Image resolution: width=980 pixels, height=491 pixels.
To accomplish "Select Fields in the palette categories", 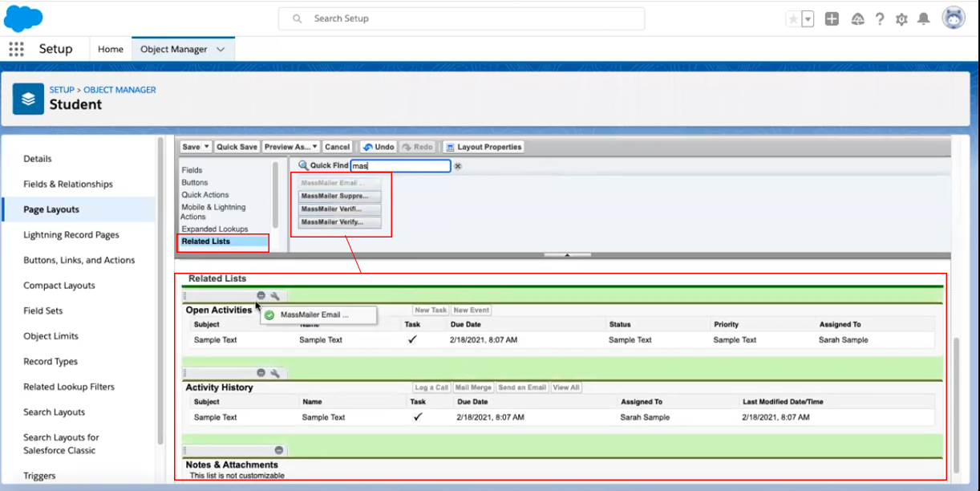I will 192,170.
